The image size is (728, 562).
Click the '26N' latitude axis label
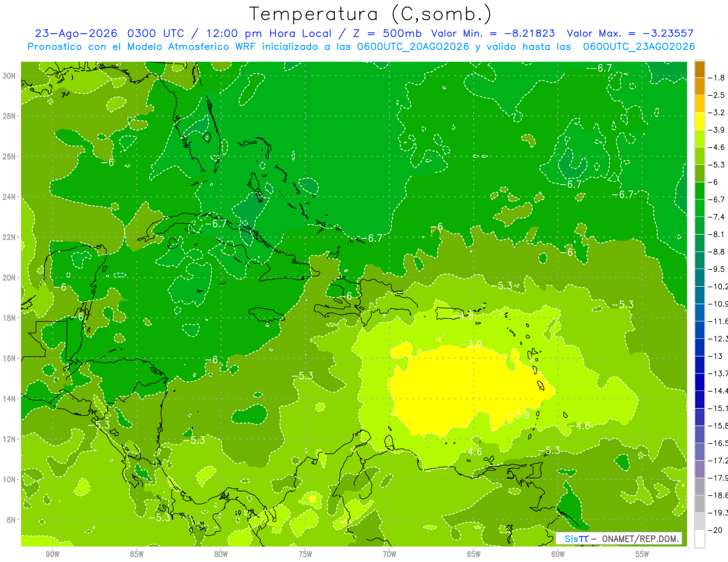click(10, 156)
